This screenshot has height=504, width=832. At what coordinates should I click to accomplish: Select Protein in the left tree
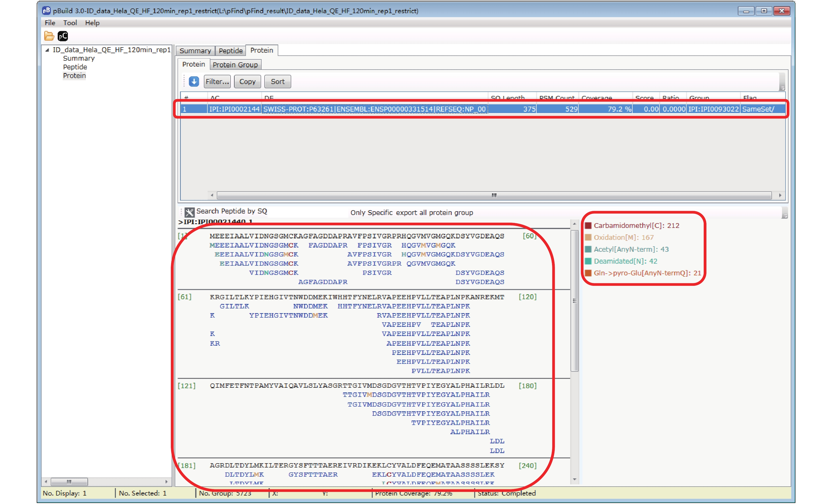[x=74, y=76]
